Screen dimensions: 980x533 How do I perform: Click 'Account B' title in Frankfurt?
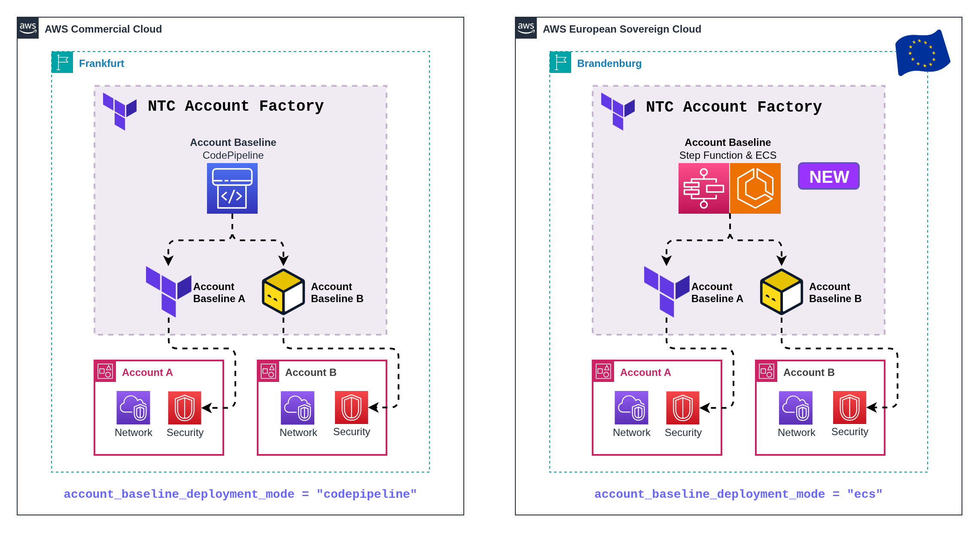(x=311, y=372)
